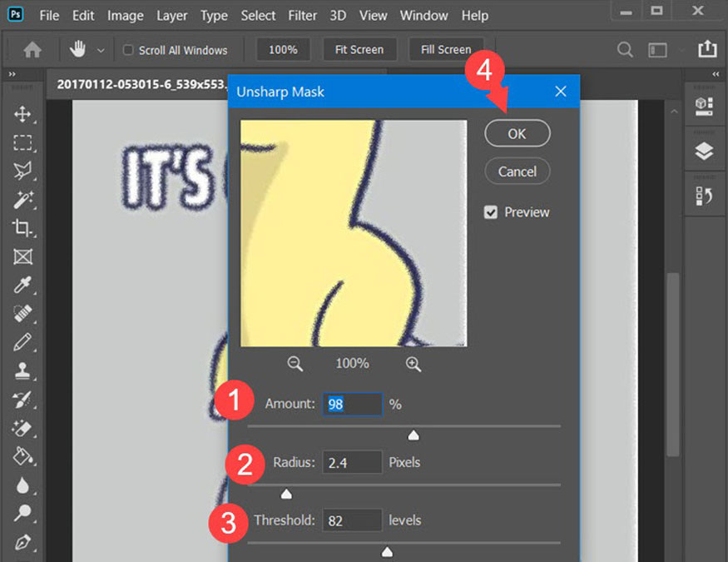
Task: Zoom out the Unsharp Mask preview
Action: tap(295, 364)
